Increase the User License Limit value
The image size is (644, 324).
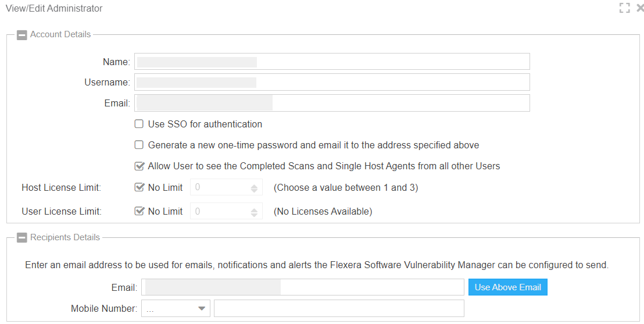[254, 209]
